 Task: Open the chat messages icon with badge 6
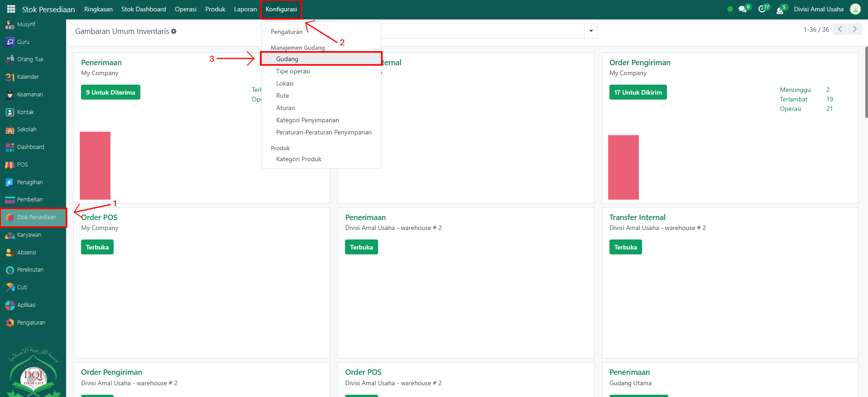click(742, 9)
